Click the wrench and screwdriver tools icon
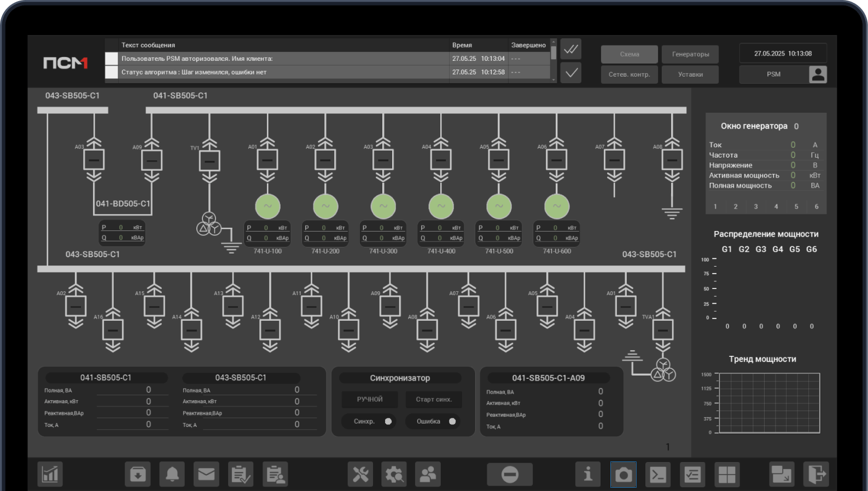This screenshot has width=868, height=491. (x=360, y=474)
